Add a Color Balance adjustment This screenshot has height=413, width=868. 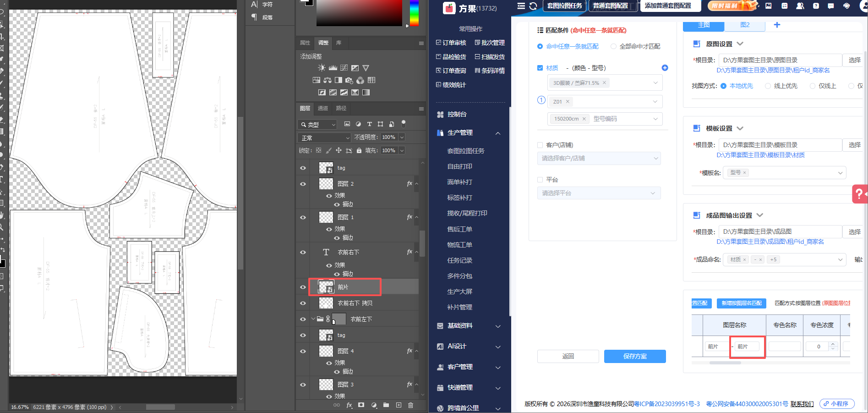click(328, 80)
